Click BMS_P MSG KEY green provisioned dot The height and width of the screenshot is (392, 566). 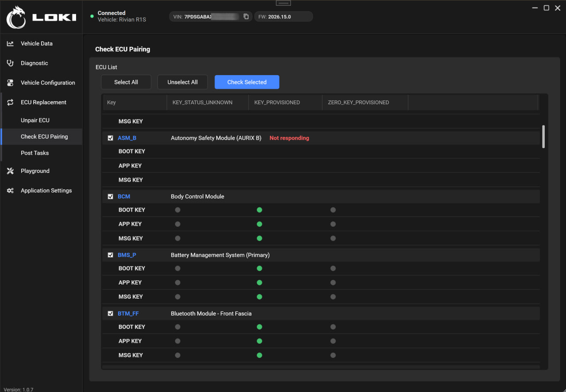260,297
